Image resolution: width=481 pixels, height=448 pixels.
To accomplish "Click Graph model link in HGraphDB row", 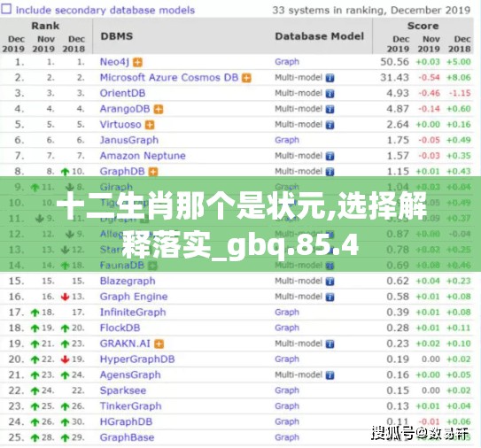I will [x=287, y=422].
